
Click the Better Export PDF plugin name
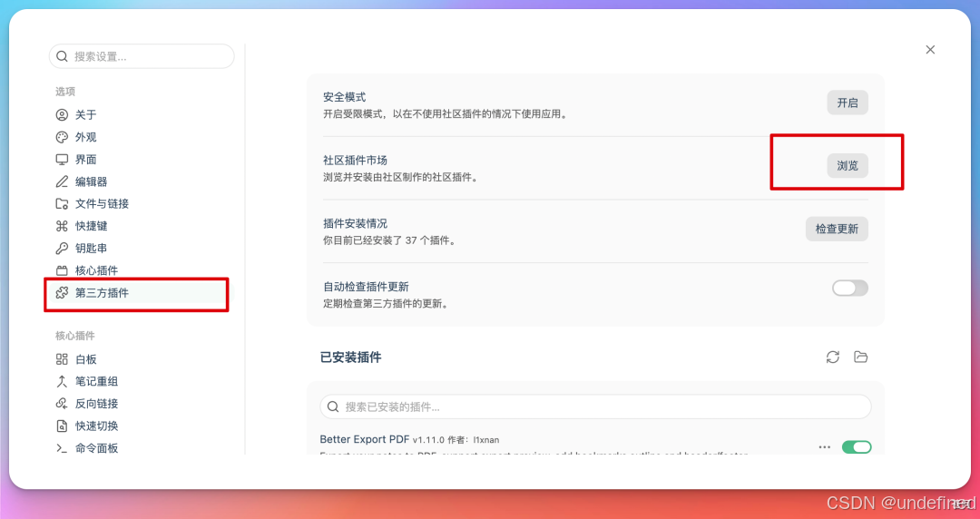click(x=365, y=439)
